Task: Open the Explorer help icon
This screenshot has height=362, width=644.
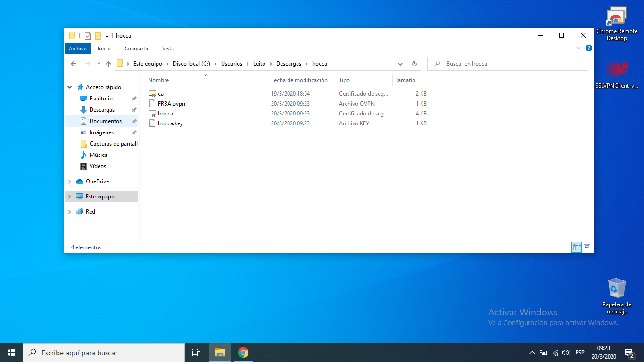Action: coord(589,48)
